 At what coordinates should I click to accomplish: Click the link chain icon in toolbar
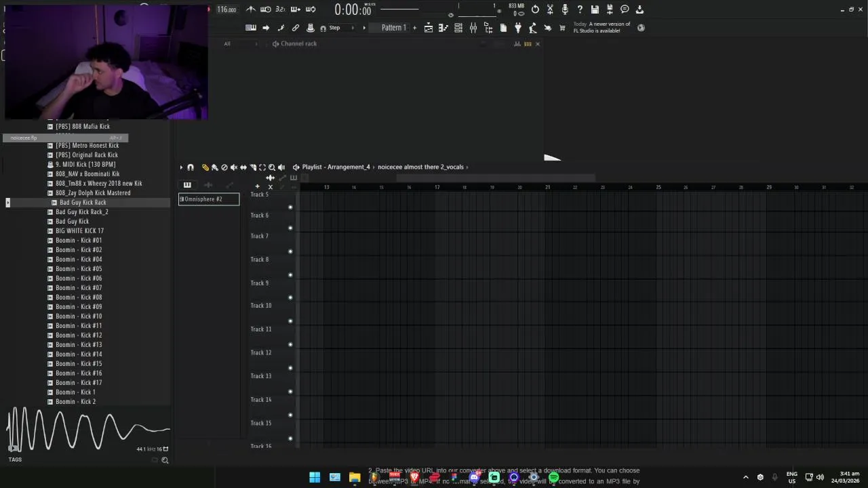click(296, 28)
